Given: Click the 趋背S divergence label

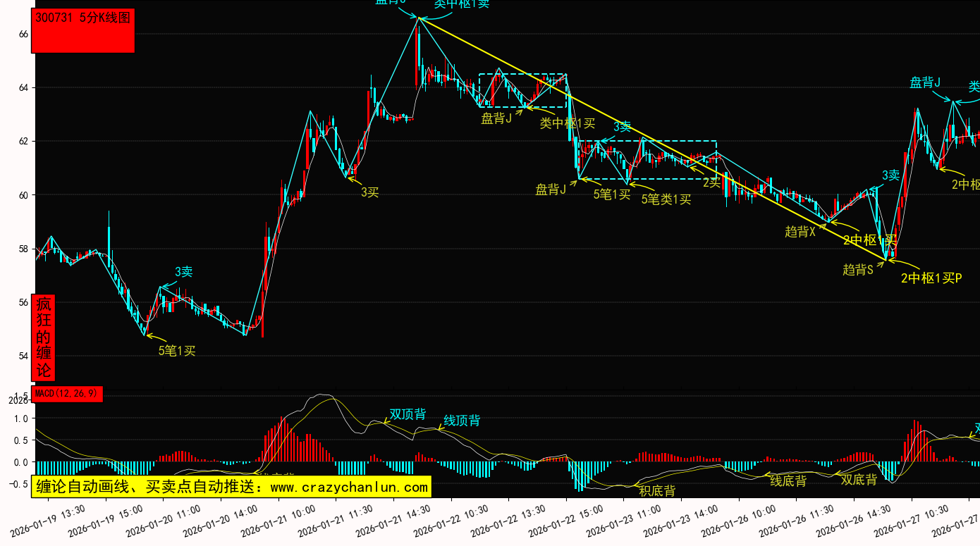Looking at the screenshot, I should (857, 269).
